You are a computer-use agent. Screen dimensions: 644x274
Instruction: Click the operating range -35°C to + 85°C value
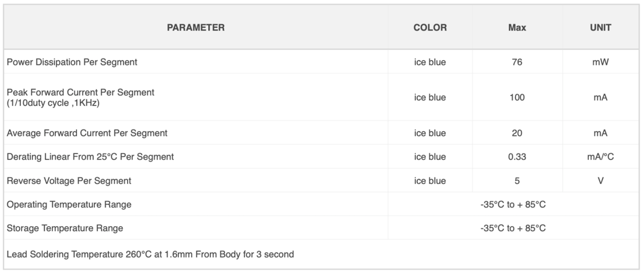(513, 204)
